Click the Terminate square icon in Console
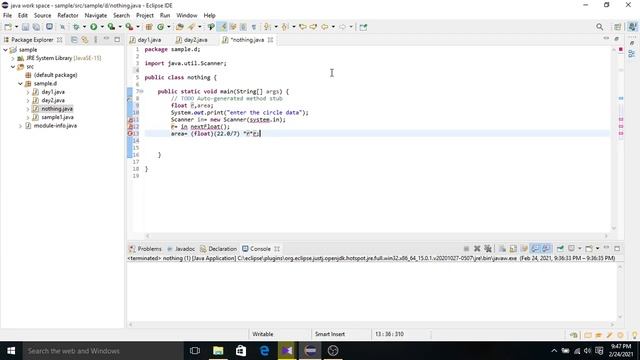This screenshot has height=360, width=640. point(466,249)
